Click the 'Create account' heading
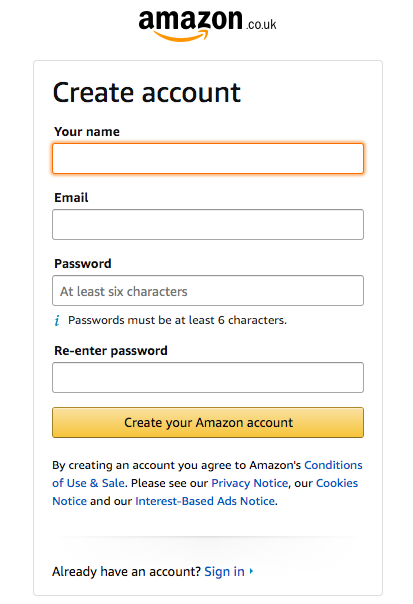413x604 pixels. [147, 92]
